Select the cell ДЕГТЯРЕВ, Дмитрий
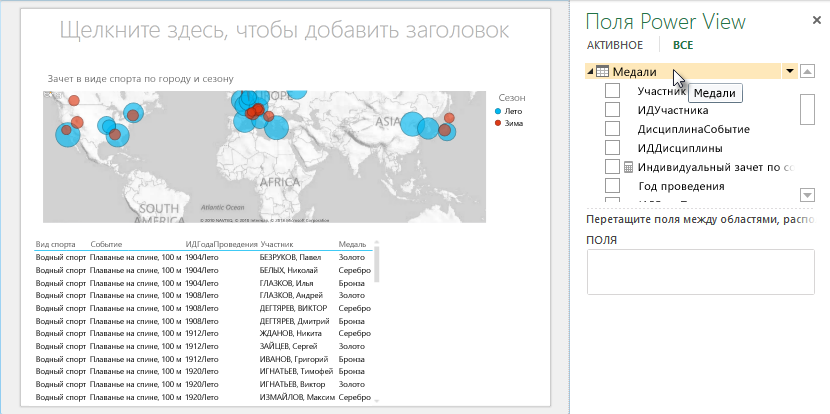Viewport: 830px width, 414px height. pyautogui.click(x=295, y=321)
